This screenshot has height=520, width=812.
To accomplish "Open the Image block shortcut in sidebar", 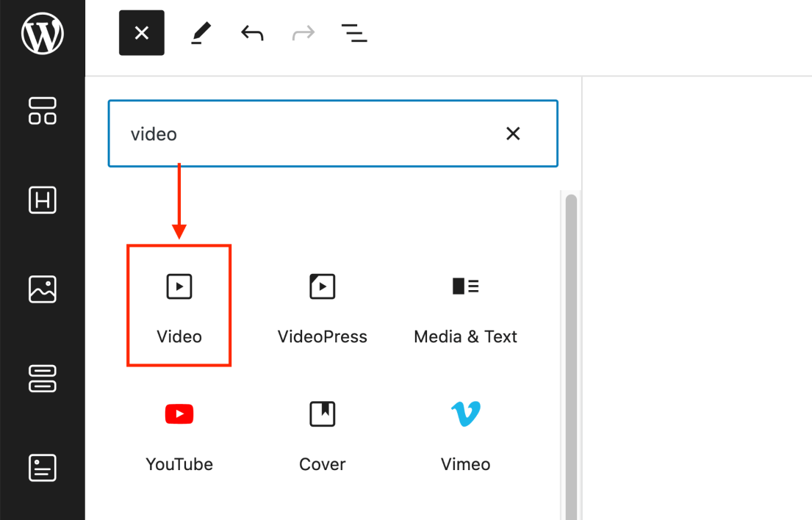I will [42, 289].
